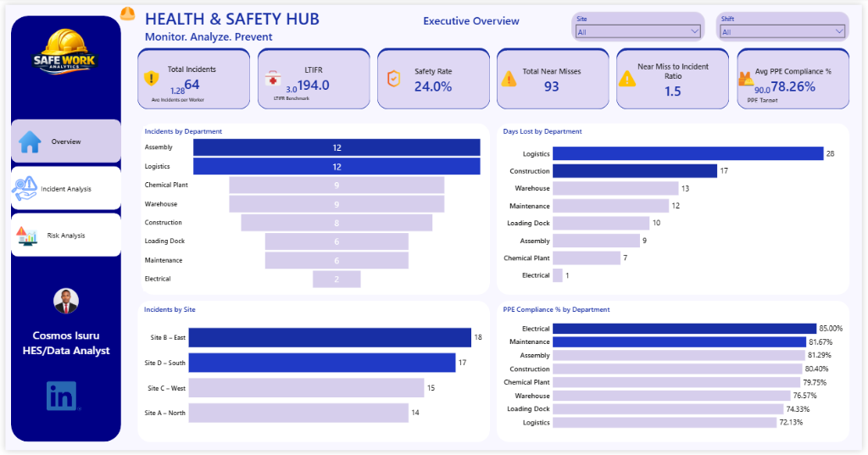Select the Loading Dock bar in PPE Compliance chart
This screenshot has width=868, height=455.
coord(668,409)
